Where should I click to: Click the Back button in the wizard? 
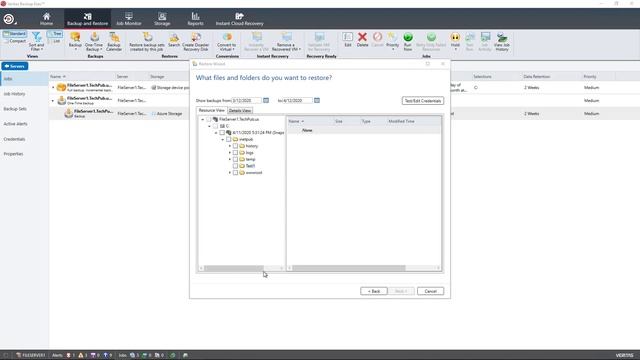pos(373,291)
